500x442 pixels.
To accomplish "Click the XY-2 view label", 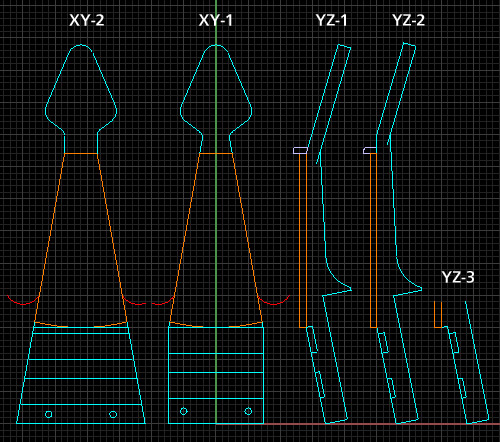I will pos(87,20).
